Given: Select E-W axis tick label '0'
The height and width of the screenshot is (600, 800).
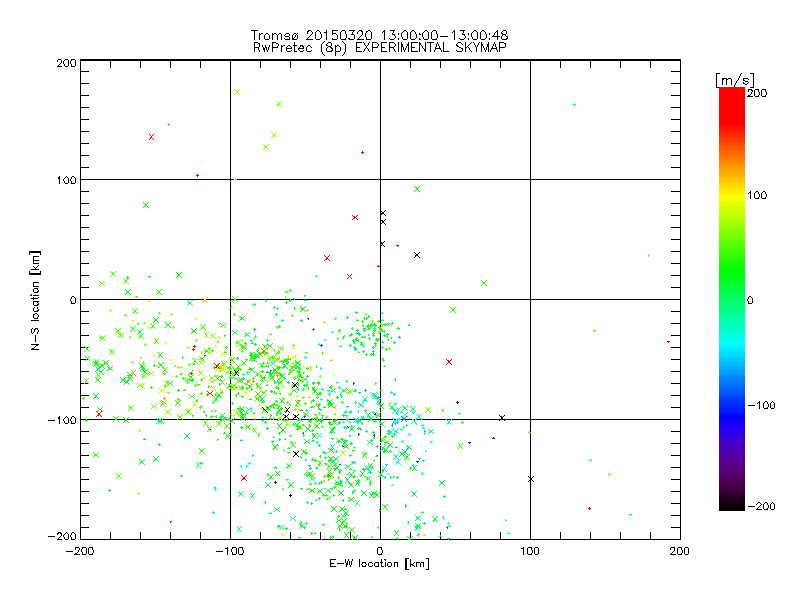Looking at the screenshot, I should pos(380,551).
